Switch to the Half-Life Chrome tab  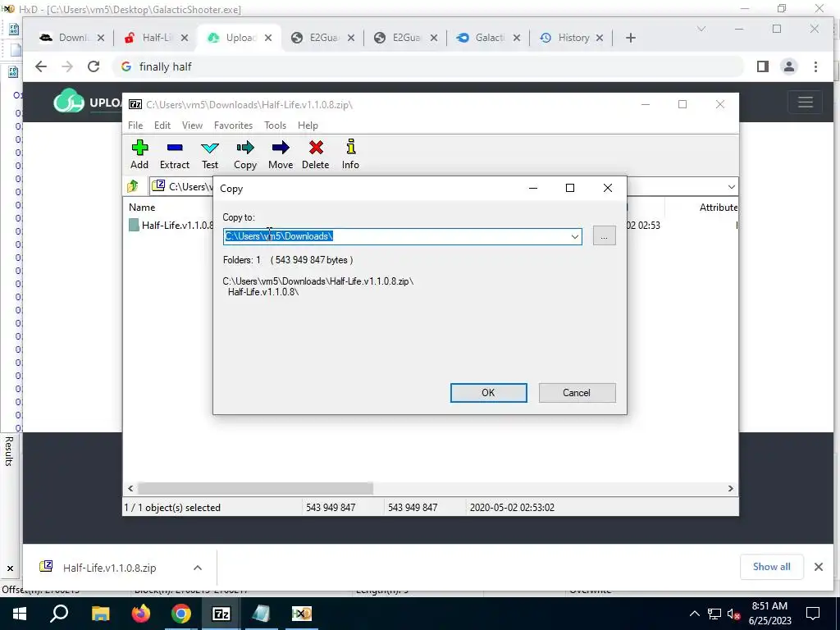(156, 38)
